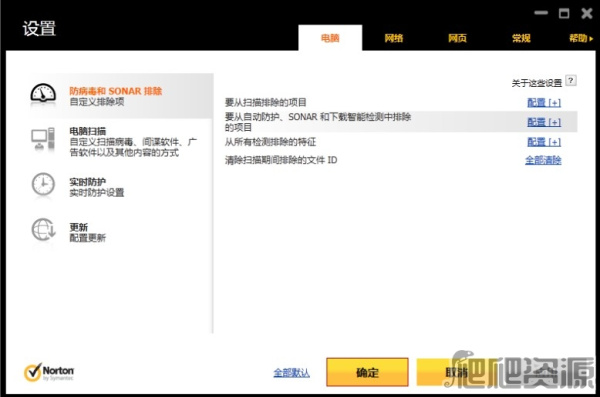Screen dimensions: 600x397
Task: Click the 取消 button
Action: 457,372
